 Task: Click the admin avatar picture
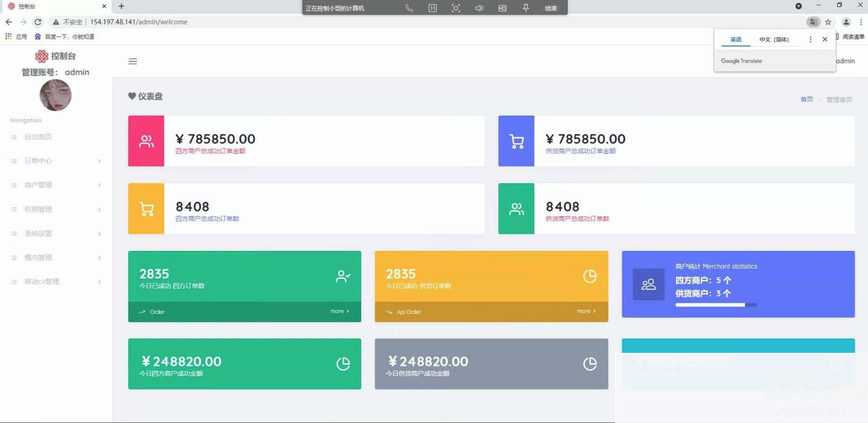[x=56, y=95]
